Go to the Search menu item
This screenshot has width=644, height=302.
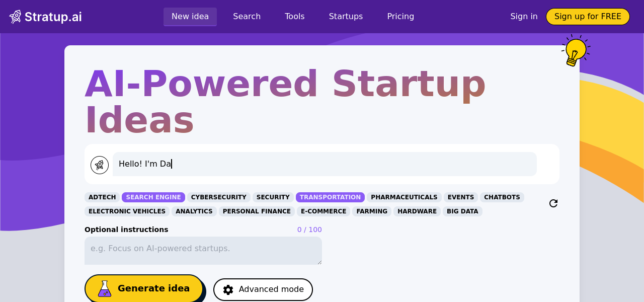click(x=247, y=17)
